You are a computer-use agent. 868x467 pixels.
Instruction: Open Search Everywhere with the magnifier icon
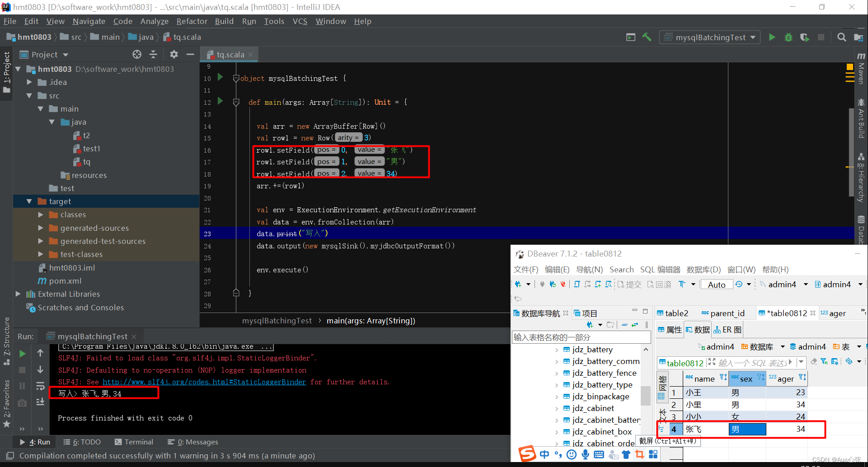(x=841, y=37)
